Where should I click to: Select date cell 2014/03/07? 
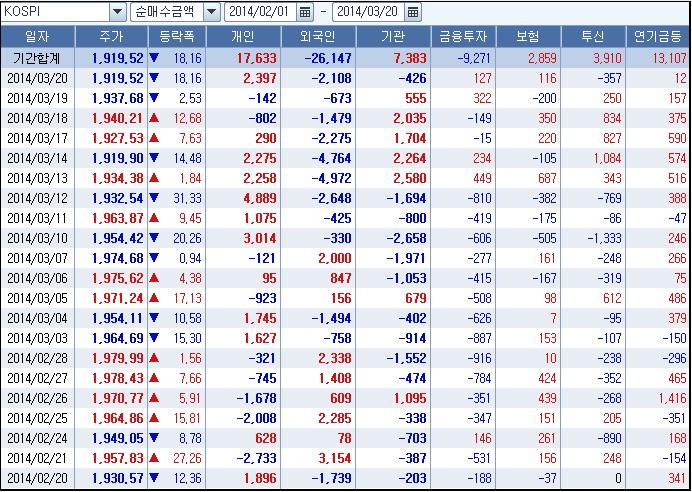pos(38,258)
